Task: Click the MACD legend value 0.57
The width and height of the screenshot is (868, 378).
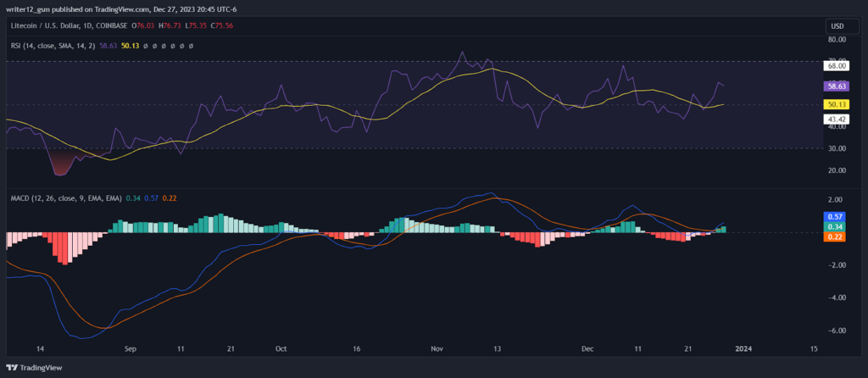Action: [x=151, y=198]
